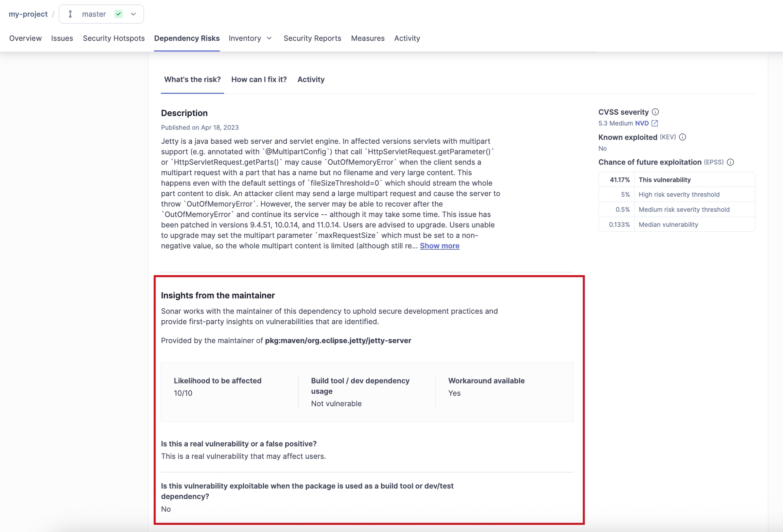Open the Issues tab

pyautogui.click(x=62, y=38)
